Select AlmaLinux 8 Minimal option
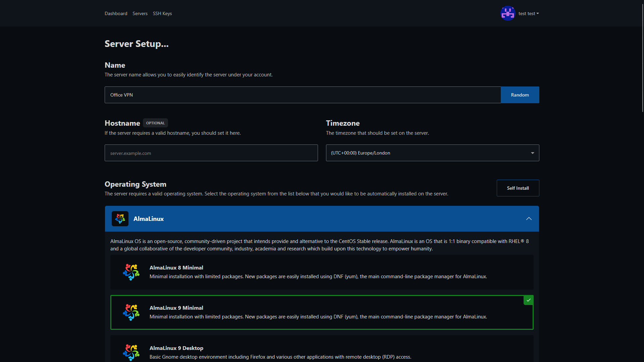Screen dimensions: 644x362 tap(322, 272)
